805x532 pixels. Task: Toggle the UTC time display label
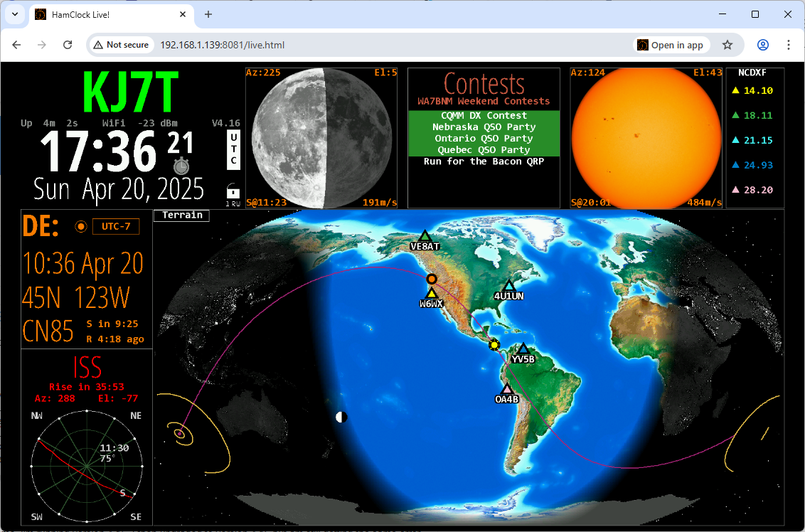point(233,149)
